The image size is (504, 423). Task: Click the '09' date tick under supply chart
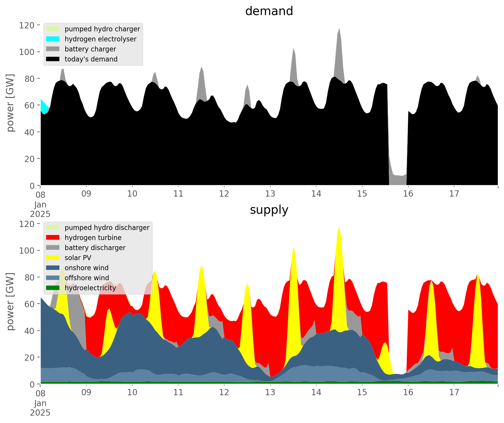click(86, 393)
